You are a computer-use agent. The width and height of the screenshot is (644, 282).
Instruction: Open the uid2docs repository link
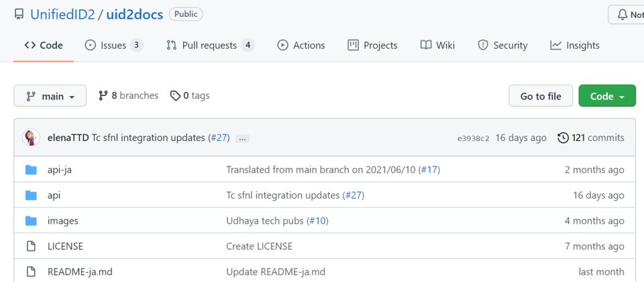click(135, 14)
